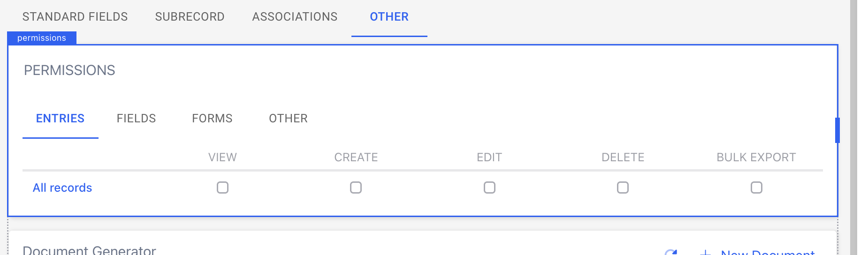This screenshot has width=868, height=255.
Task: Enable Create permission for All records
Action: coord(356,187)
